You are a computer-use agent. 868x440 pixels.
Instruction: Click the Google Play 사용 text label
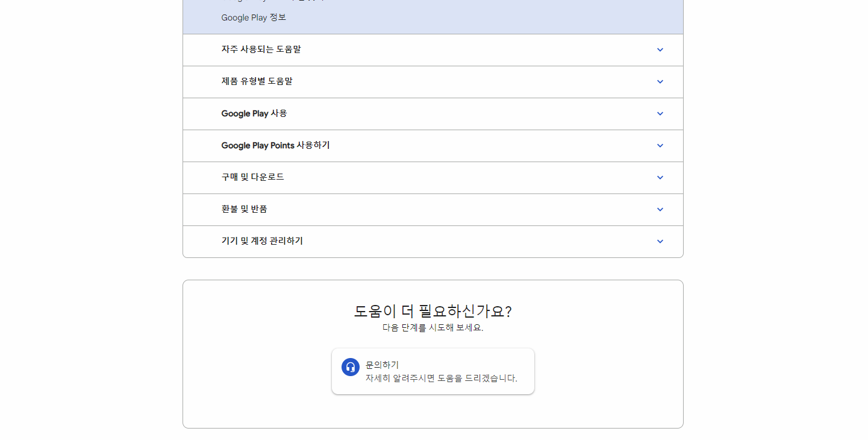(x=252, y=113)
